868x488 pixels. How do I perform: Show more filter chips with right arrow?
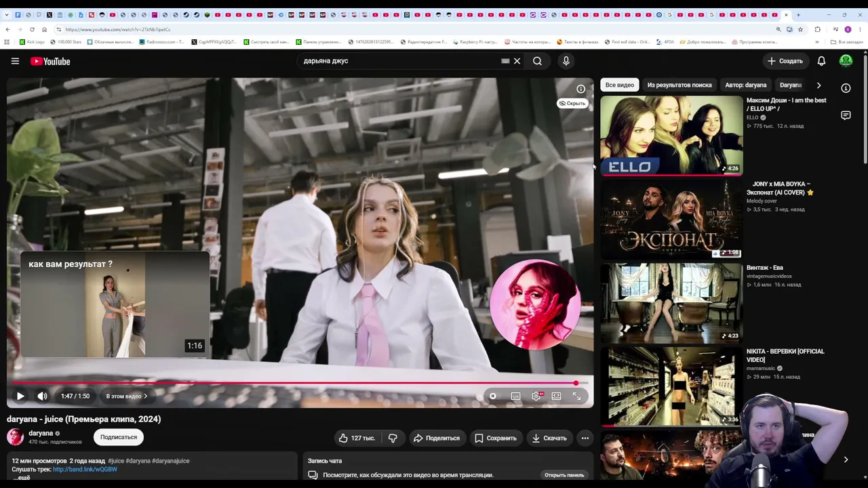(818, 85)
